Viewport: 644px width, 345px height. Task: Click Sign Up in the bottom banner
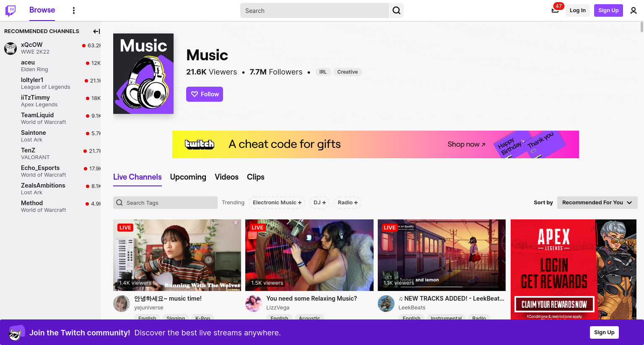[x=604, y=332]
